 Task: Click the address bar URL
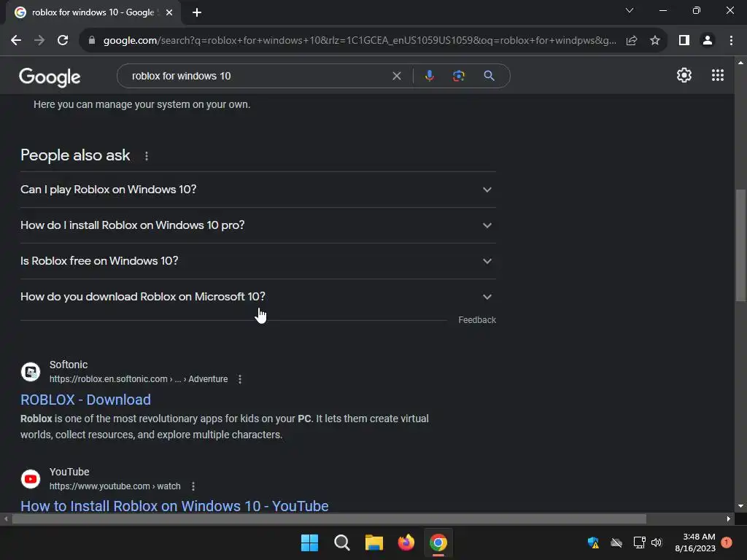[360, 41]
